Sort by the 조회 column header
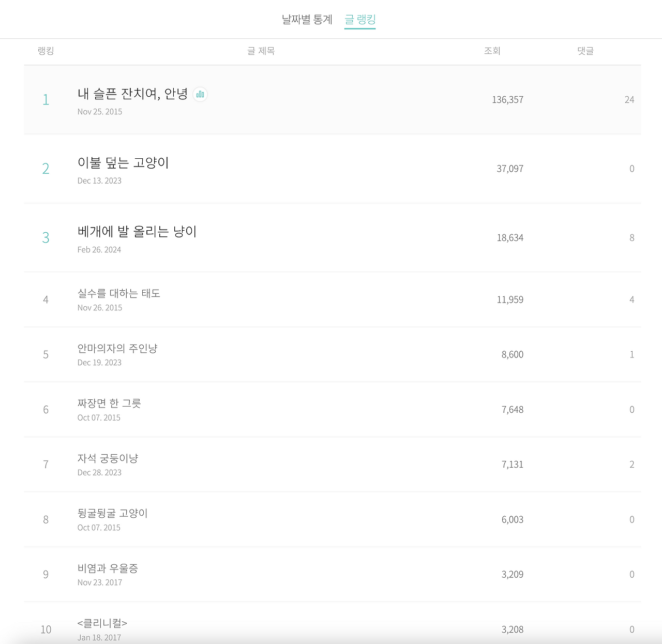 coord(492,51)
